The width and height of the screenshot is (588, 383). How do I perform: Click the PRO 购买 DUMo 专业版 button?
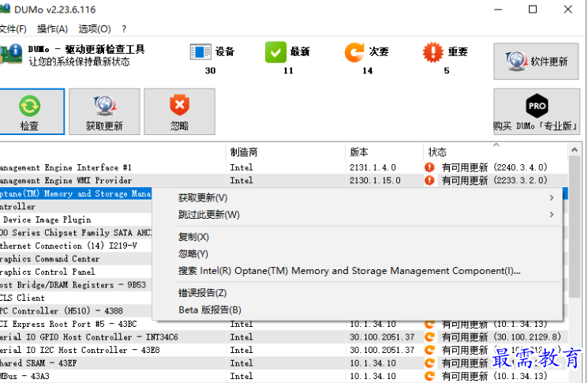(x=536, y=112)
